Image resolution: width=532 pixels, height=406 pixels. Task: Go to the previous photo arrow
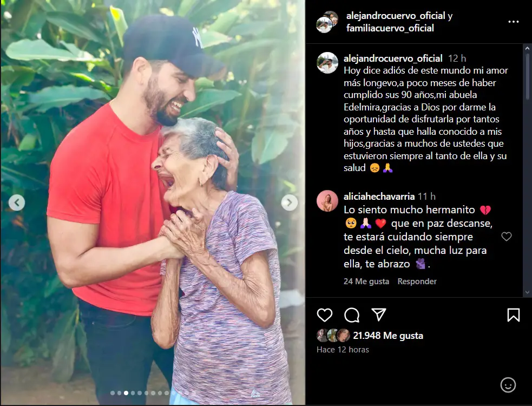(x=17, y=202)
